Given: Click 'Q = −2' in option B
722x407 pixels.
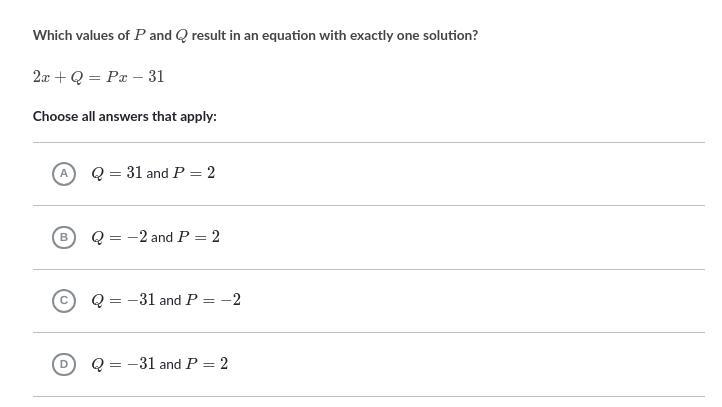Looking at the screenshot, I should [119, 237].
